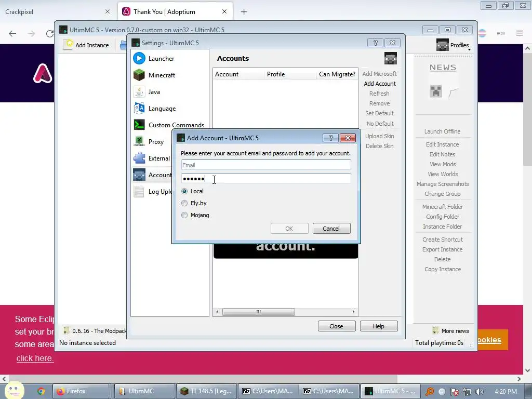The image size is (532, 399).
Task: Click No Default account button
Action: (380, 124)
